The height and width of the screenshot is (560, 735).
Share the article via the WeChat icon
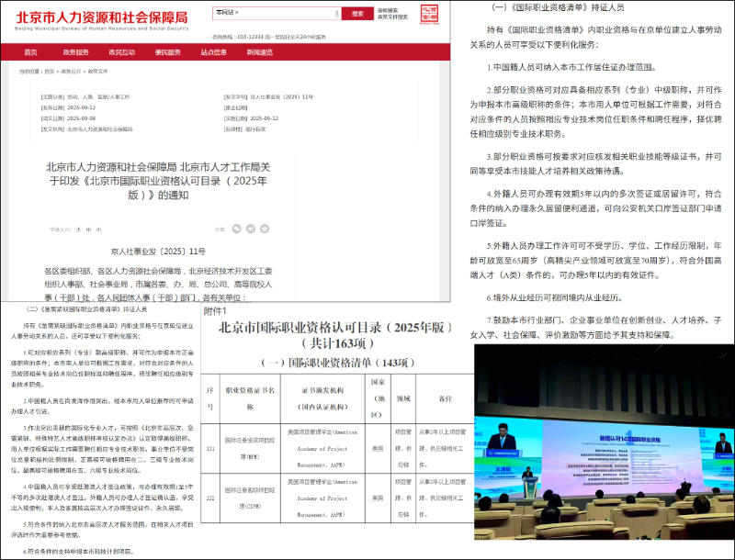click(x=235, y=230)
